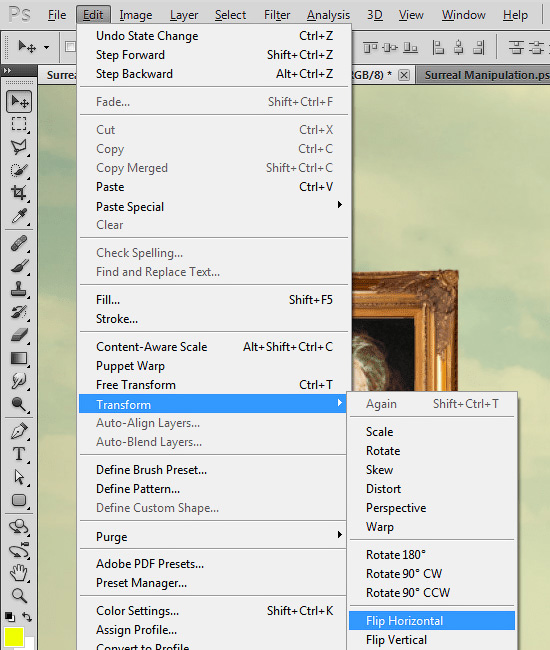The width and height of the screenshot is (550, 650).
Task: Select the Path Selection tool
Action: tap(19, 477)
